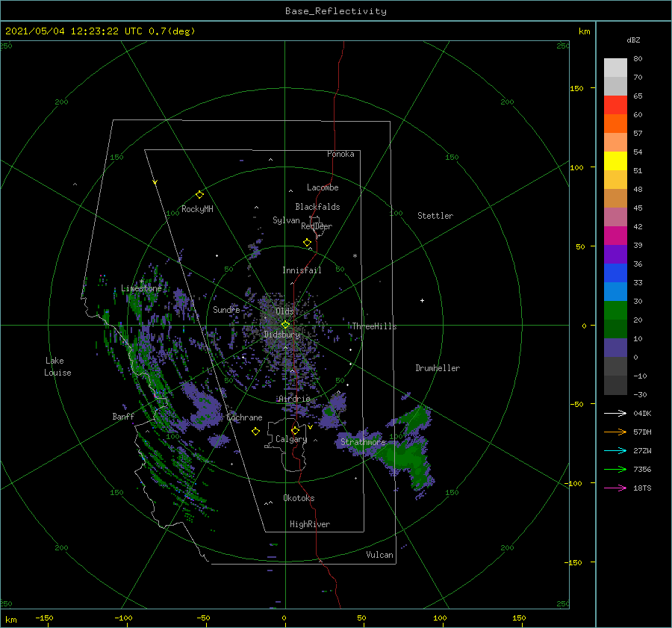
Task: Click the HighRiver label
Action: [x=310, y=524]
